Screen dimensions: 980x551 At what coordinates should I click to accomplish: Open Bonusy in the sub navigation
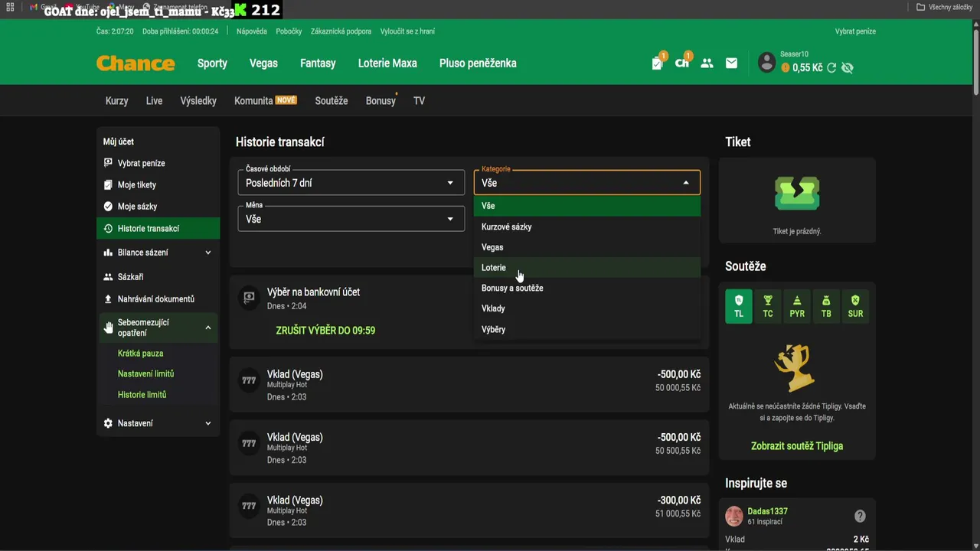[381, 101]
